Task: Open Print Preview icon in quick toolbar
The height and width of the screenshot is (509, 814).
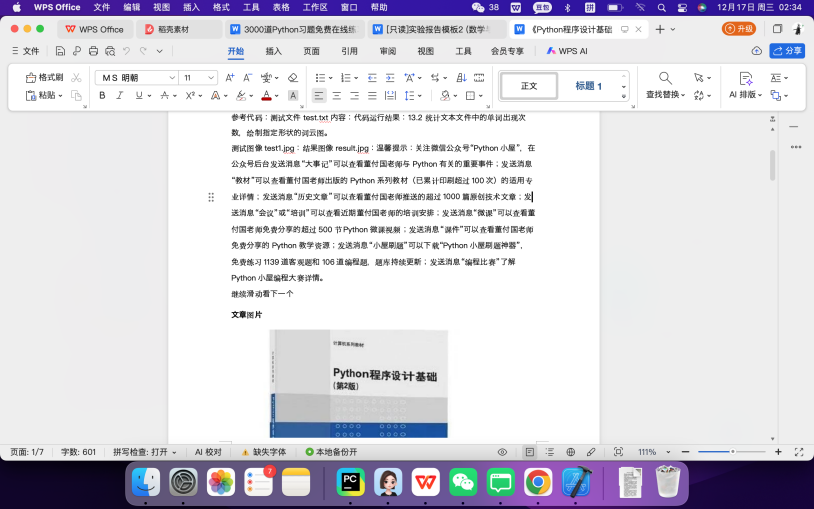Action: point(110,51)
